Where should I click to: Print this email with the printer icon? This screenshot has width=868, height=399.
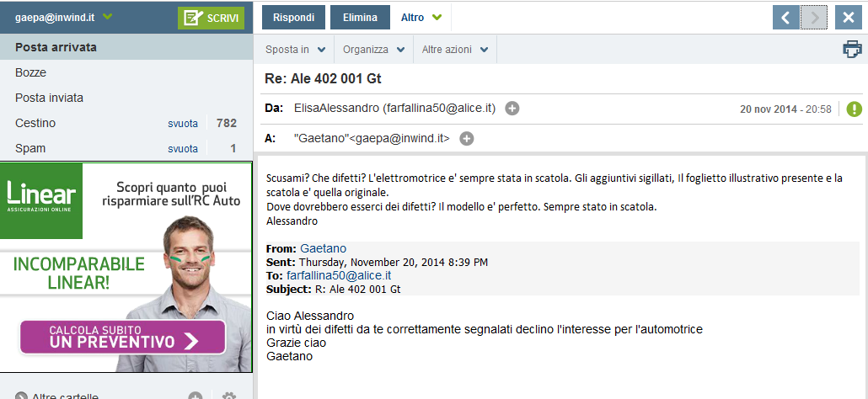pyautogui.click(x=852, y=50)
